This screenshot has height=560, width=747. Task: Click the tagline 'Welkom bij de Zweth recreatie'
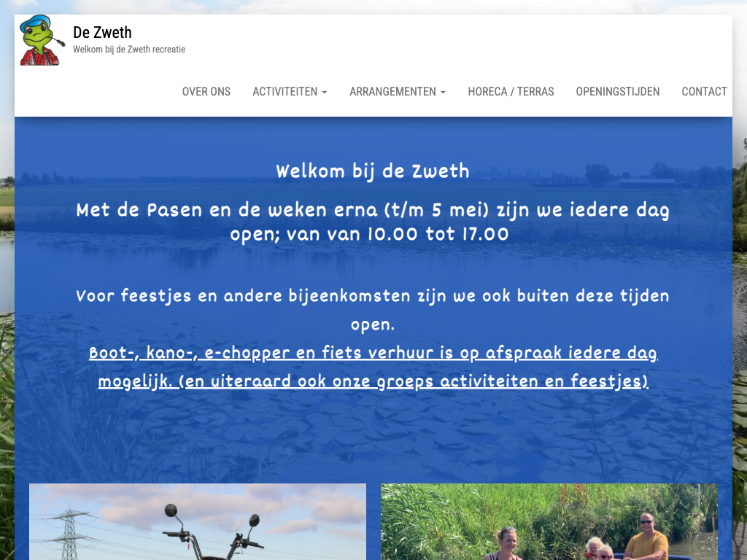129,49
